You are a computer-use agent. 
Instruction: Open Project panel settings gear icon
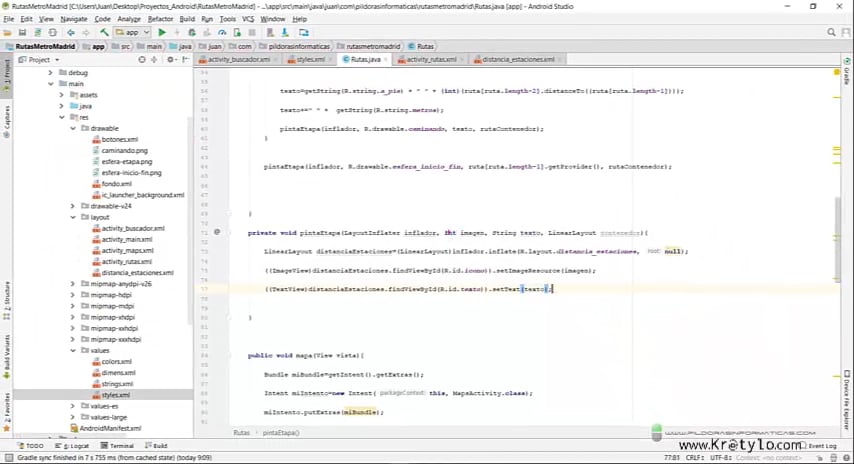(x=170, y=59)
